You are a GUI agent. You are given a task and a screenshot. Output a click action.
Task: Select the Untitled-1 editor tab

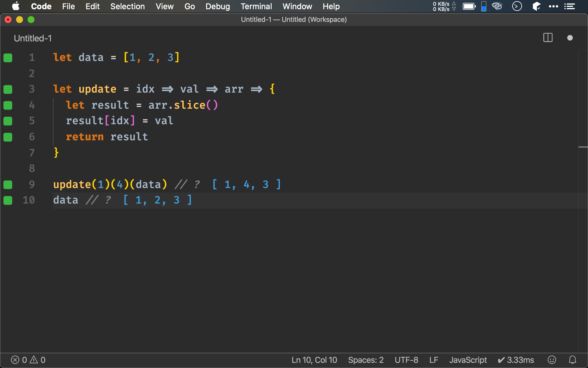pyautogui.click(x=33, y=38)
